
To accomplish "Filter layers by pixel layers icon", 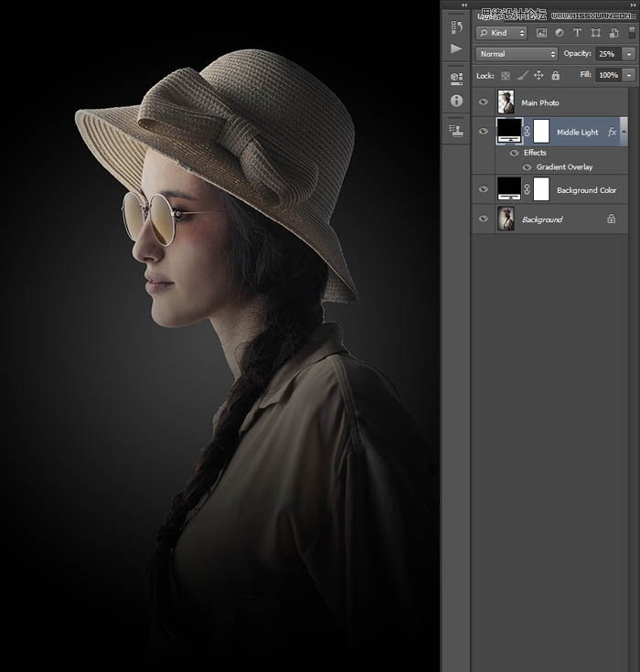I will (x=542, y=33).
